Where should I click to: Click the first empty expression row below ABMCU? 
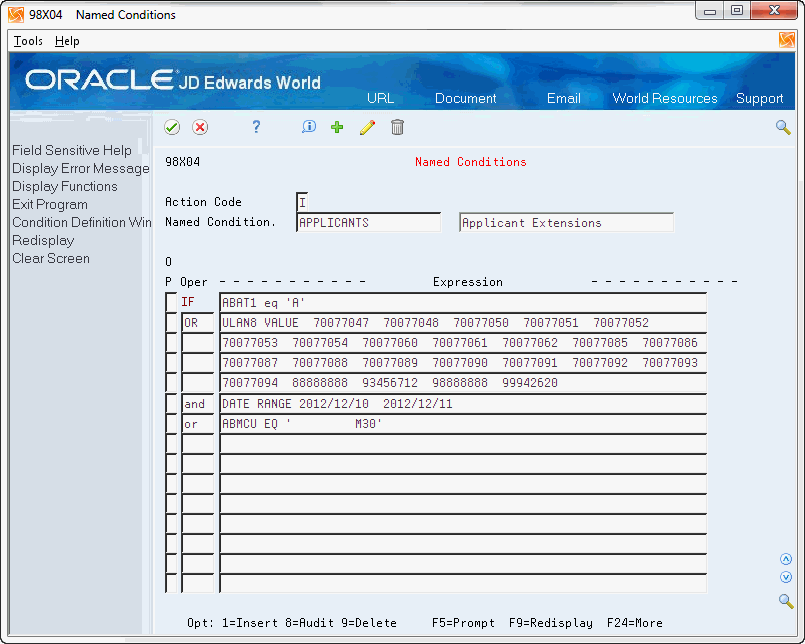tap(463, 444)
